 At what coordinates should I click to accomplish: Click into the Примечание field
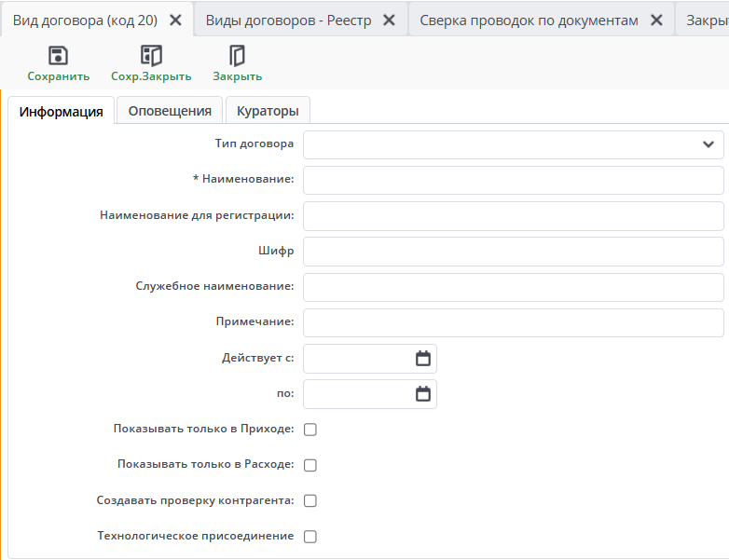[x=513, y=322]
